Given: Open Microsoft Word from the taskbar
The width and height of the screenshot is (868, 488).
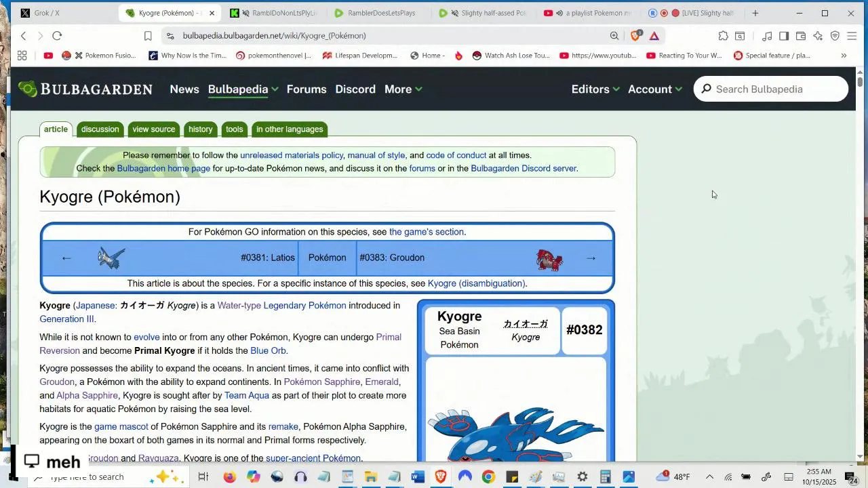Looking at the screenshot, I should (x=418, y=476).
